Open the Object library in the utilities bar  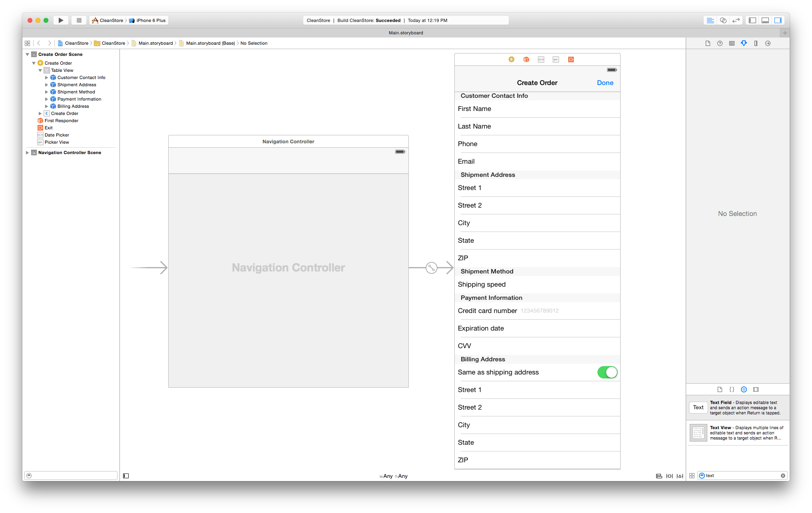click(x=744, y=389)
